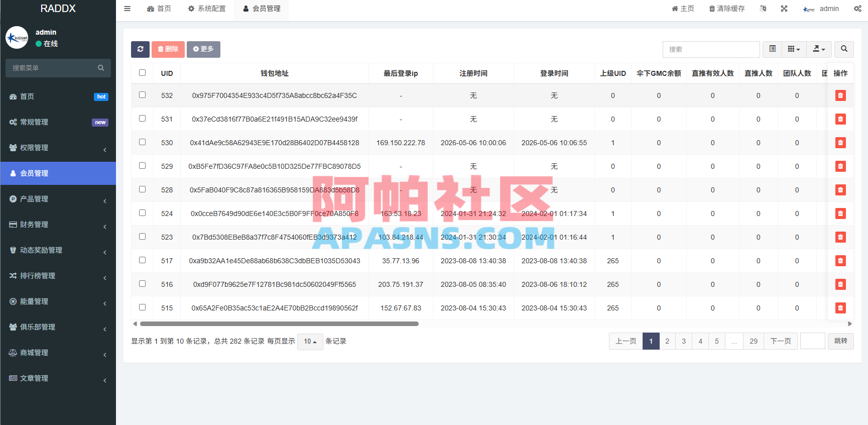Click the magnifier search button in toolbar
This screenshot has width=868, height=425.
coord(844,49)
